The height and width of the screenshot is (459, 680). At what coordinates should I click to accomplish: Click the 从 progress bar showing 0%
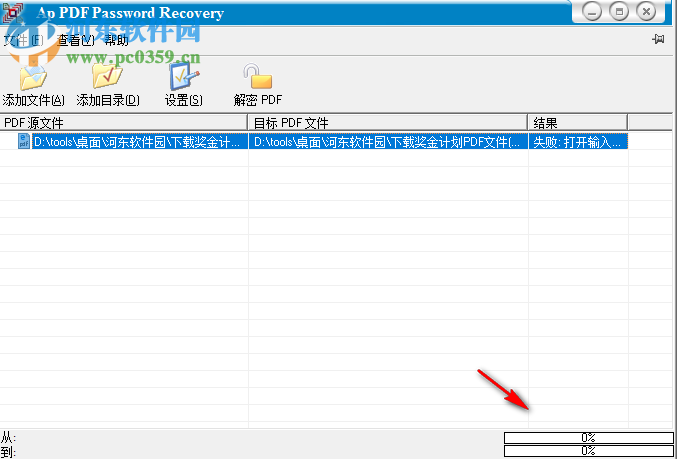(588, 437)
